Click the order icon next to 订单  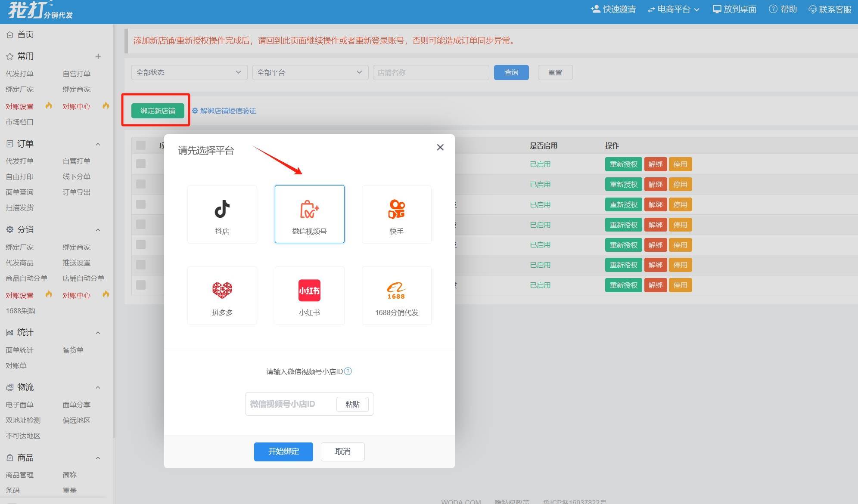[x=10, y=144]
